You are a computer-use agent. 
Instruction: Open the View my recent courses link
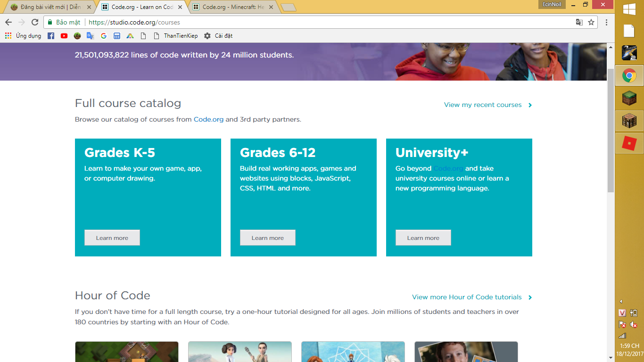[x=483, y=105]
